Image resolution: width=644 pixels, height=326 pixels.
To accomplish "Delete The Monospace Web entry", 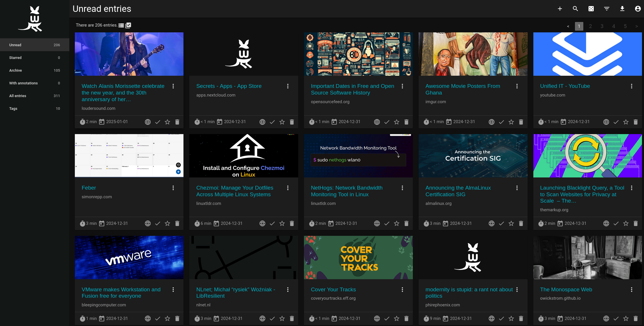I will (636, 318).
